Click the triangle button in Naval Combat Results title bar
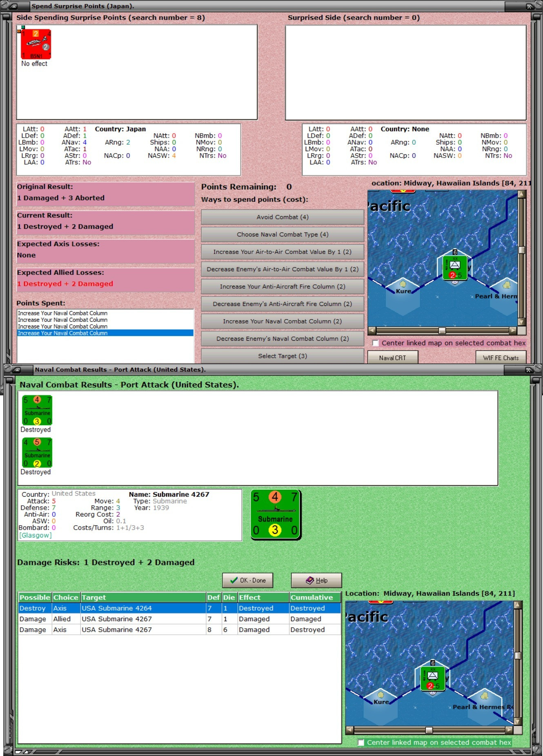Screen dimensions: 543x756 (x=16, y=370)
